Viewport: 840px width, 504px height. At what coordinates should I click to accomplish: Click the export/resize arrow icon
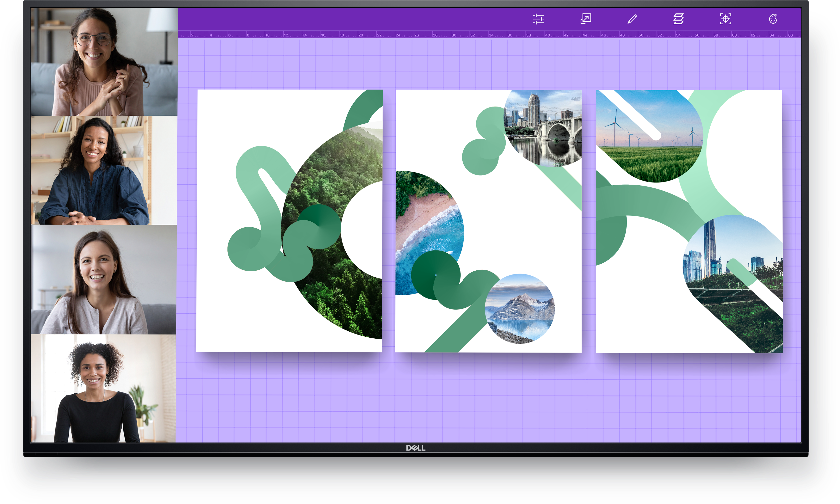586,19
